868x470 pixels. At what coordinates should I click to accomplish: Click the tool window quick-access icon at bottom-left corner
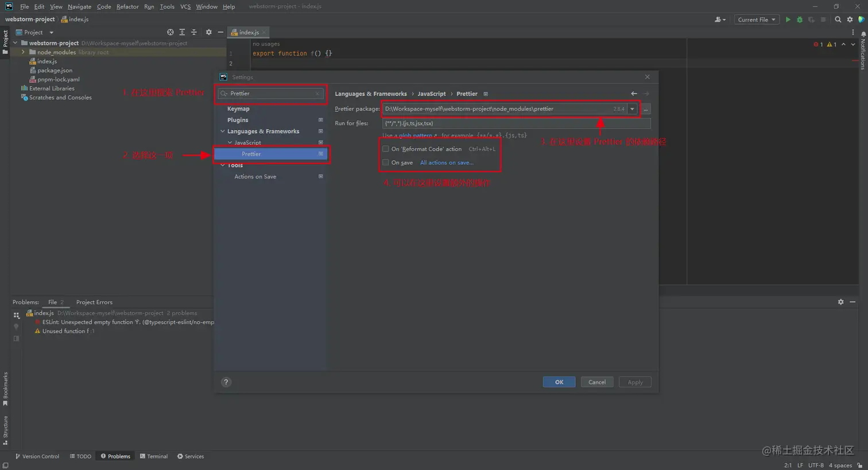coord(5,465)
